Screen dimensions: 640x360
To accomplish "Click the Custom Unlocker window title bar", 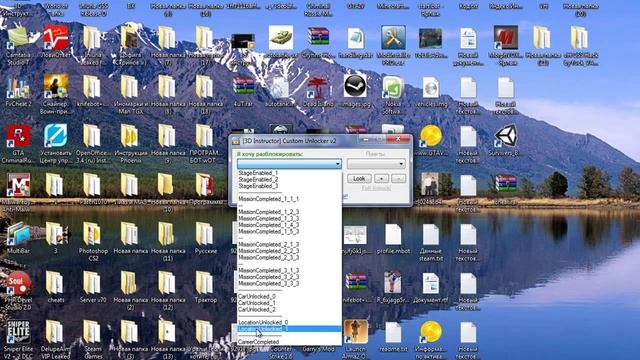I will click(320, 140).
